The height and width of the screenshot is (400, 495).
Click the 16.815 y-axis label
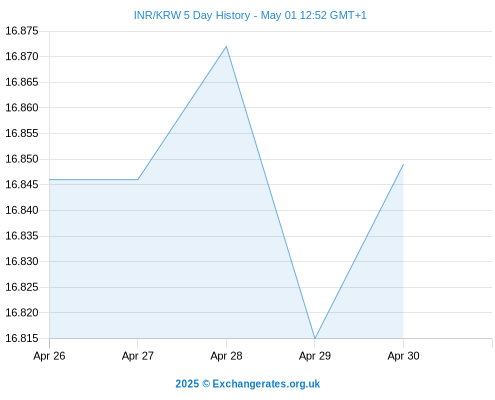point(22,338)
